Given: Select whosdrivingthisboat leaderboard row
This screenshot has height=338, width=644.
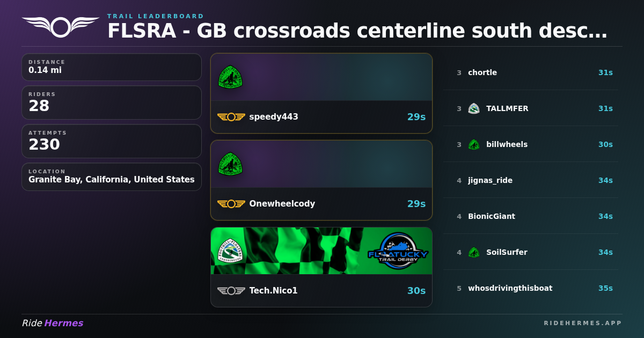Looking at the screenshot, I should click(531, 288).
